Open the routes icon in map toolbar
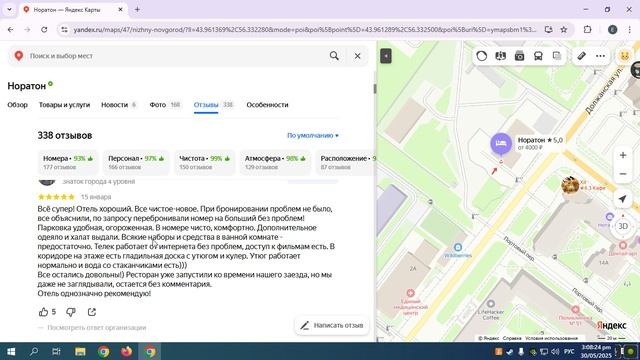Viewport: 640px width, 360px height. (x=500, y=56)
